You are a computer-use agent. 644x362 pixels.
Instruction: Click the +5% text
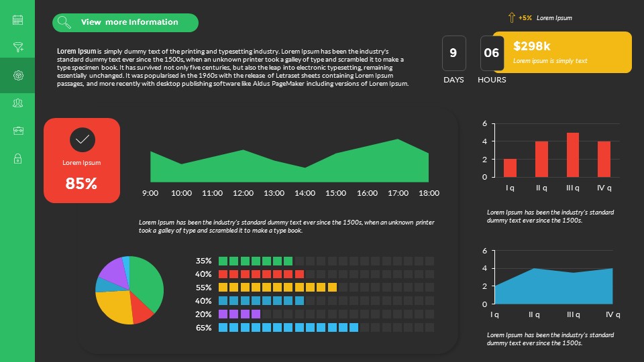pyautogui.click(x=525, y=18)
